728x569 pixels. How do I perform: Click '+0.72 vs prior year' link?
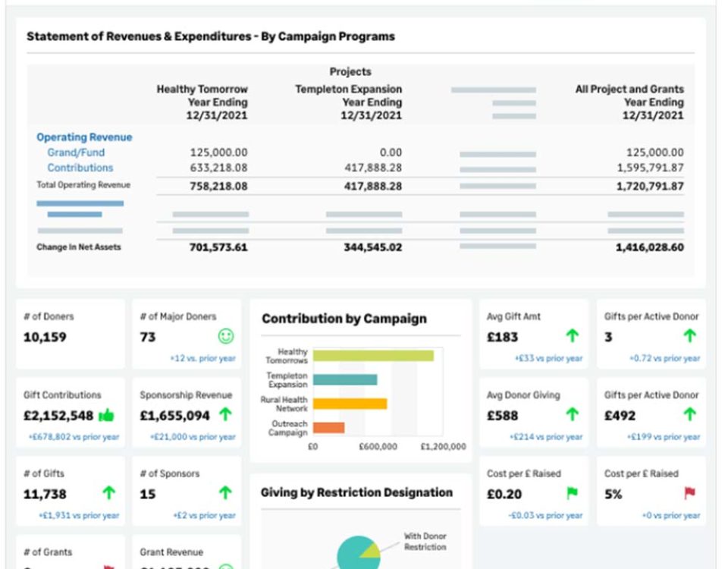coord(664,358)
